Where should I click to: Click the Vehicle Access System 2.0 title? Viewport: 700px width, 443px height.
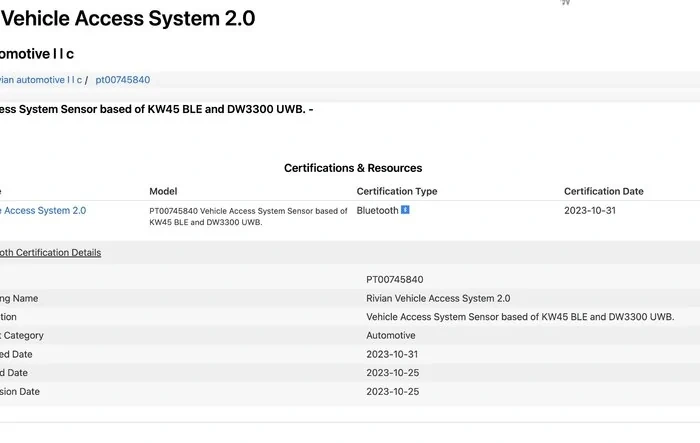(x=128, y=19)
